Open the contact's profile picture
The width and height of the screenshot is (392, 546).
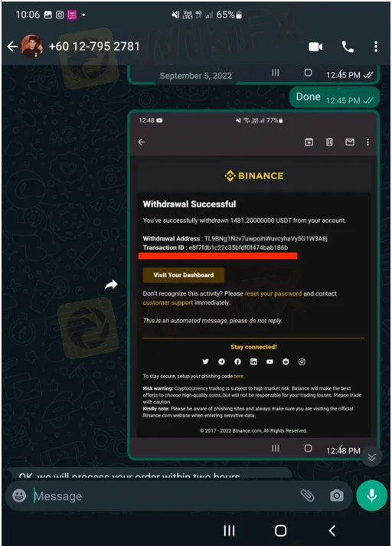[x=32, y=46]
